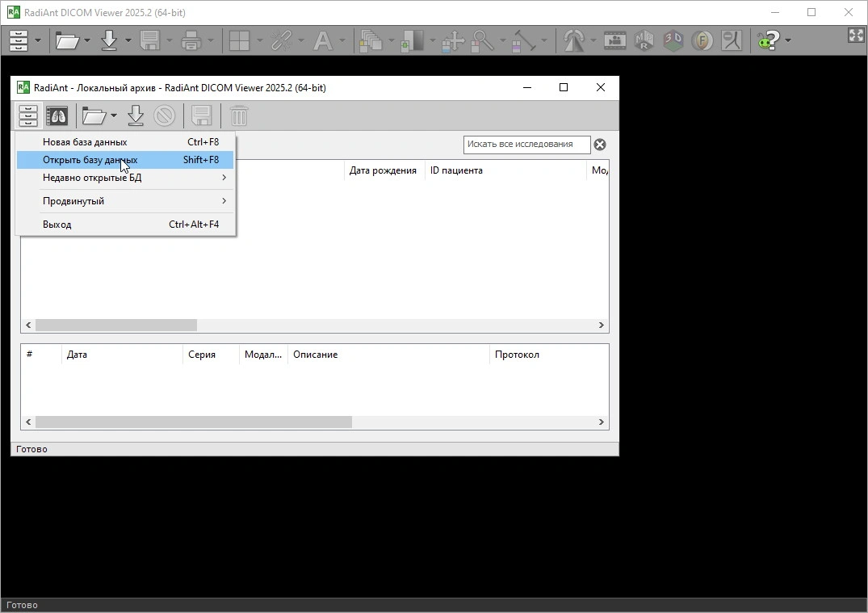Open the 3D volume rendering cube icon

673,40
